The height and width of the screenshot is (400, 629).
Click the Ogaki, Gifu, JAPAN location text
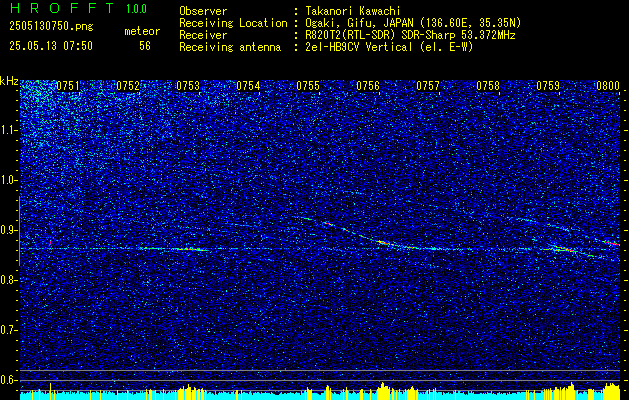point(413,23)
